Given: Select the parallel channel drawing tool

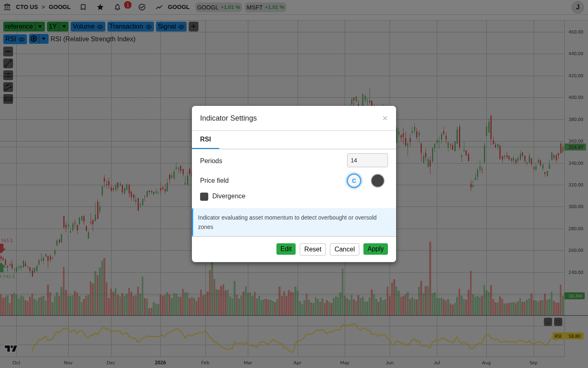Looking at the screenshot, I should [8, 87].
